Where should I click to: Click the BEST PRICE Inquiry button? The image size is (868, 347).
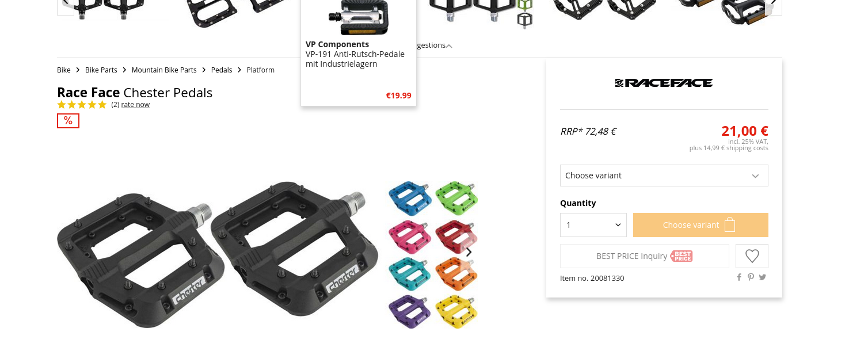pos(644,256)
